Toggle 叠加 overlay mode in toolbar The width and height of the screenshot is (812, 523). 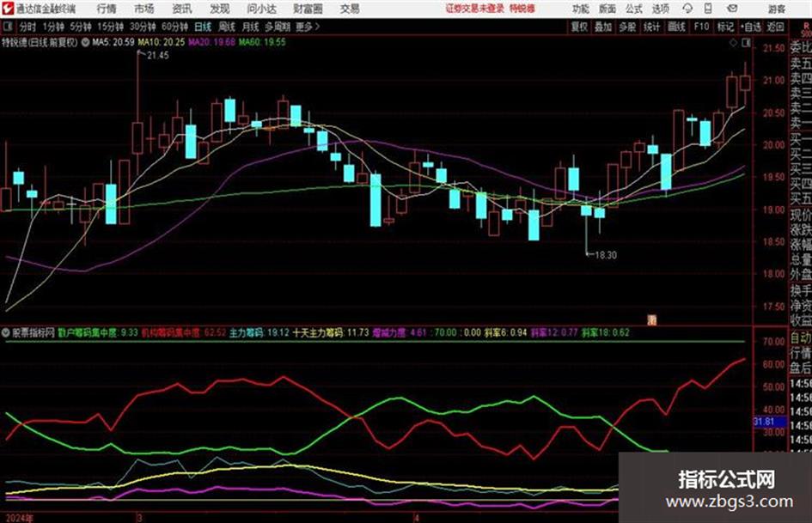603,27
